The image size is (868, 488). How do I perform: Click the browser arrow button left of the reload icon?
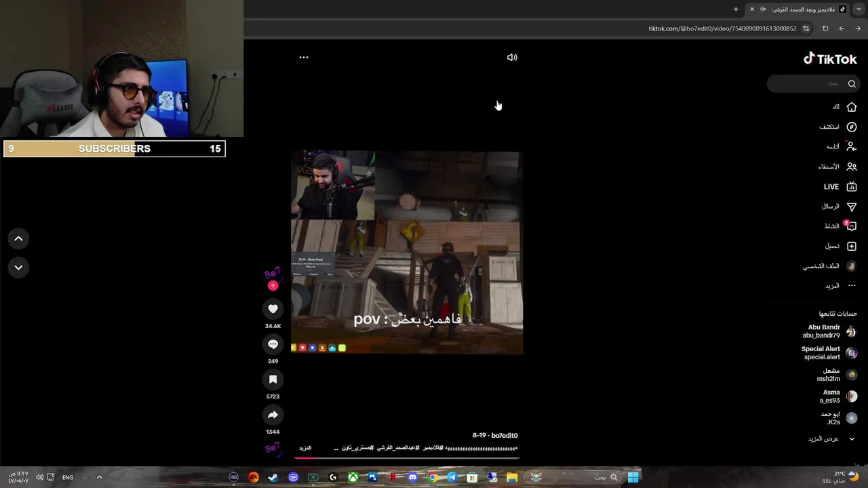[x=842, y=28]
